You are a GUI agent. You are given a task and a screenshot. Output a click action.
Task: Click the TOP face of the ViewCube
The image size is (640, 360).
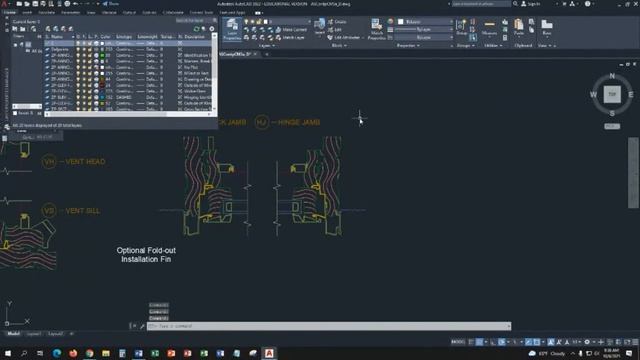point(612,94)
